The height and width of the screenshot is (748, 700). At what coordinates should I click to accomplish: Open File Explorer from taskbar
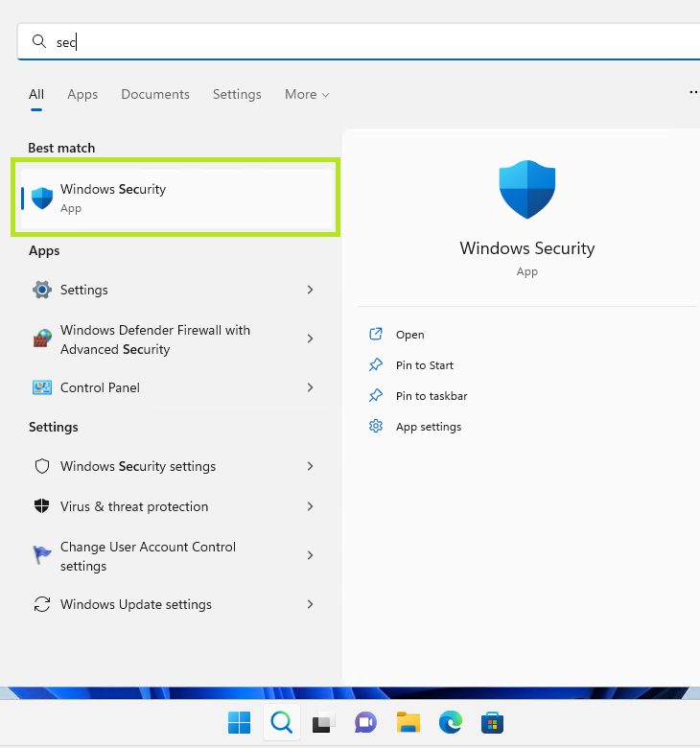coord(408,722)
